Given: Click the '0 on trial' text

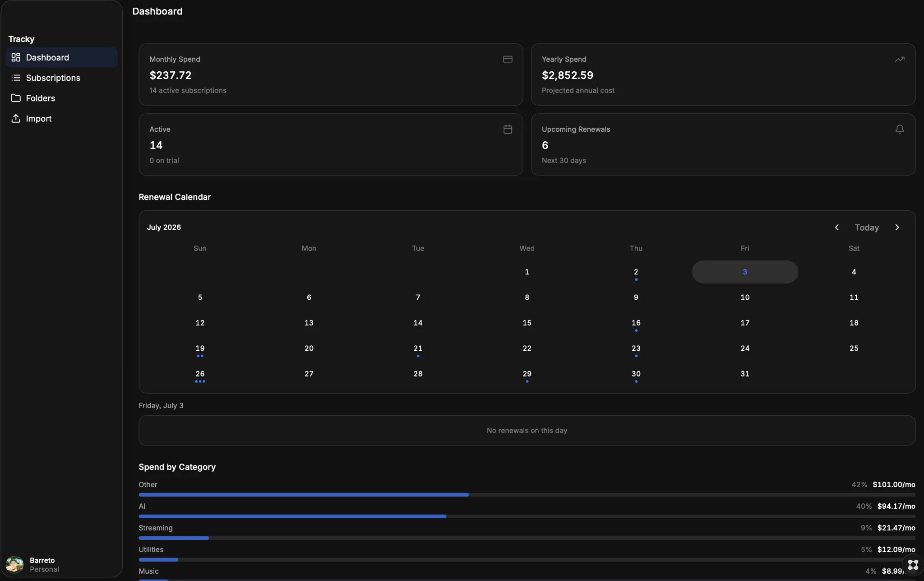Looking at the screenshot, I should click(164, 160).
